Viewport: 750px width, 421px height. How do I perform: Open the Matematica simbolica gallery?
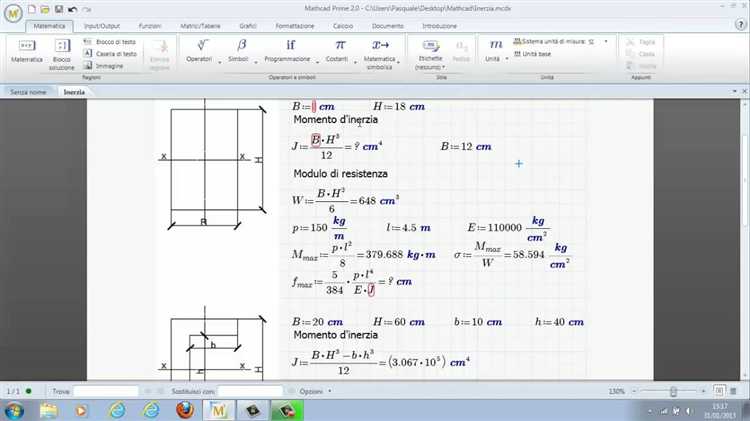click(380, 45)
